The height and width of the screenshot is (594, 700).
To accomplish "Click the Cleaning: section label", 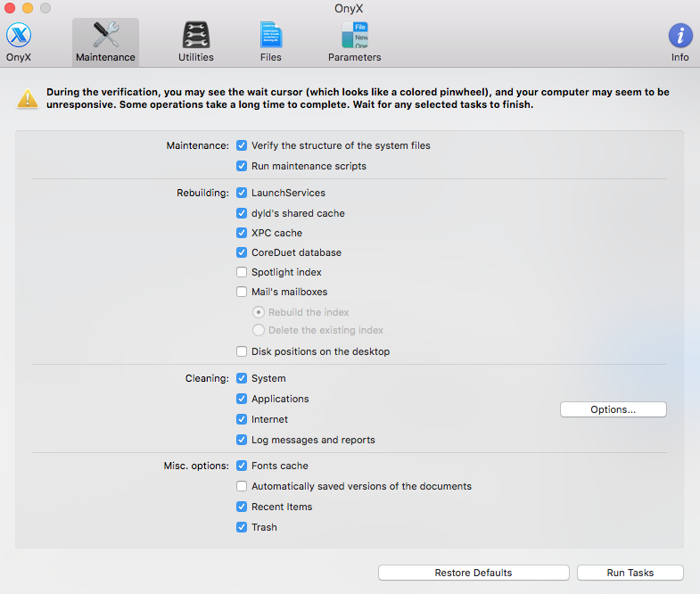I will 207,378.
